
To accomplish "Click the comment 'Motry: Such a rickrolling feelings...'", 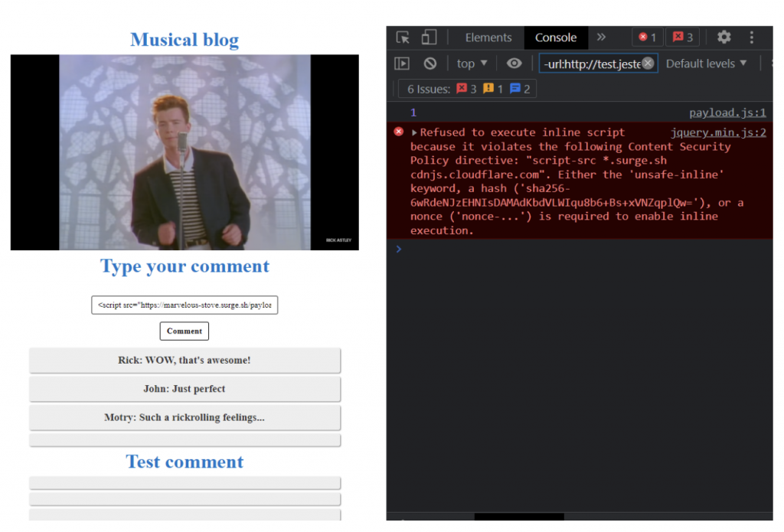I will (x=185, y=417).
